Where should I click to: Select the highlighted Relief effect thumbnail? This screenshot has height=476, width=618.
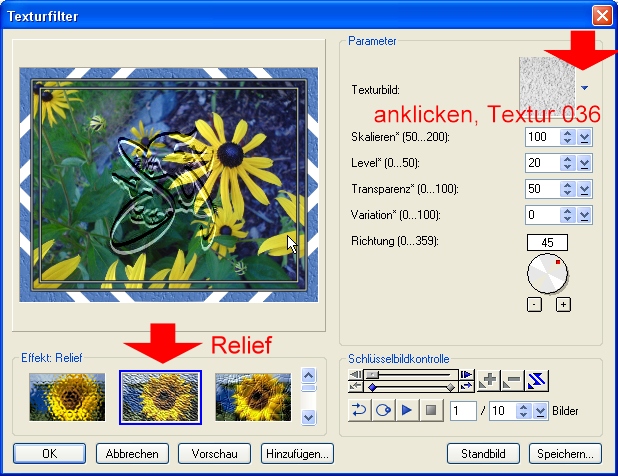pyautogui.click(x=160, y=397)
